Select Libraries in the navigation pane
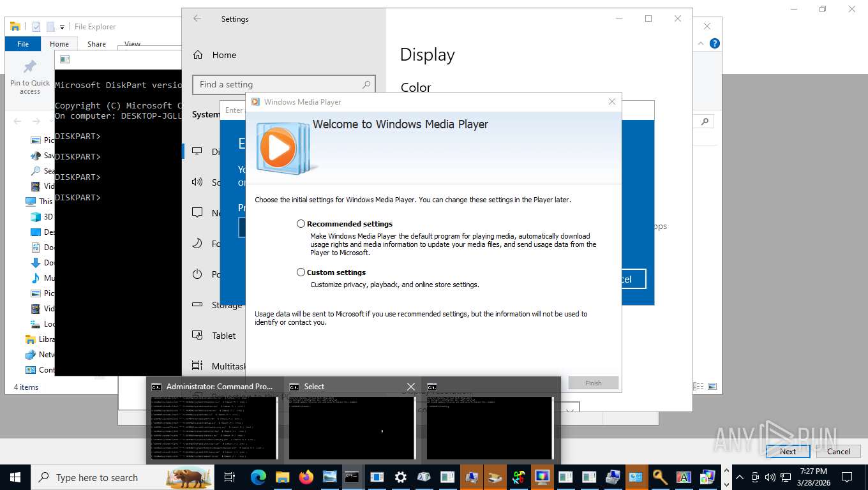This screenshot has width=868, height=490. (x=40, y=339)
